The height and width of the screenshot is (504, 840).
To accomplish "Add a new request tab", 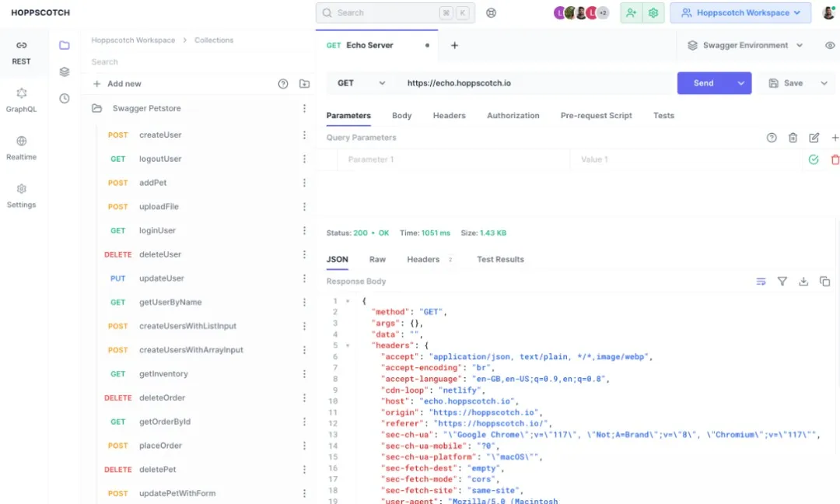I will point(454,46).
